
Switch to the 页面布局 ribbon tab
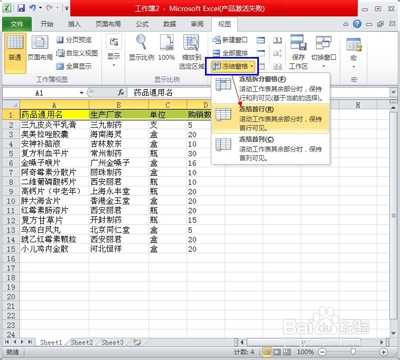(x=108, y=24)
